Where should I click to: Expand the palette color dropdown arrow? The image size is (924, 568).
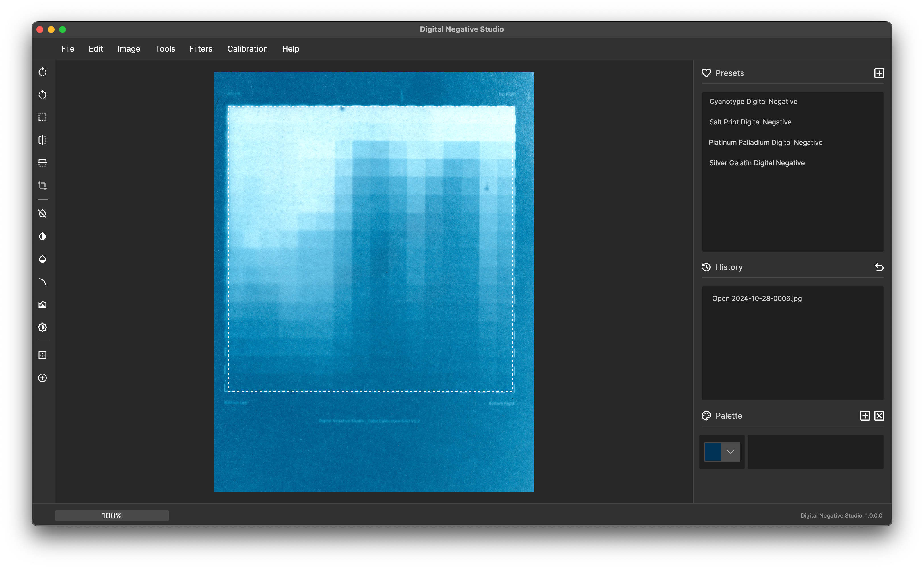coord(730,452)
